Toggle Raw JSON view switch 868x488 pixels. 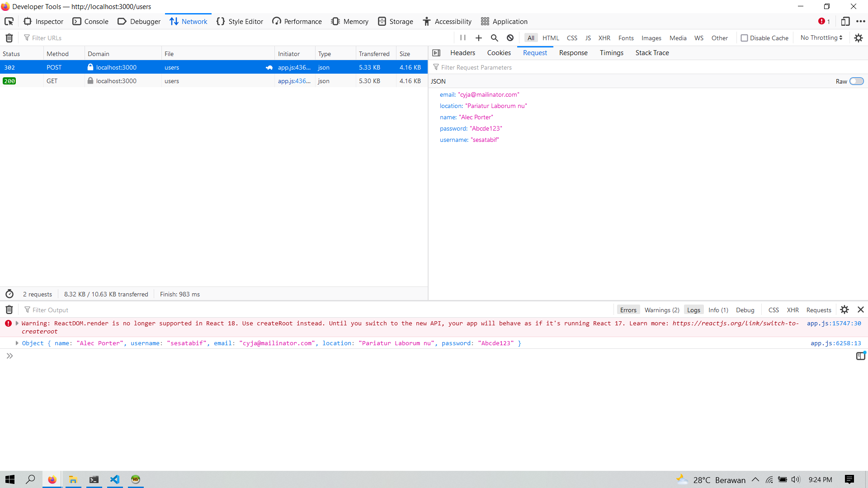pos(856,81)
